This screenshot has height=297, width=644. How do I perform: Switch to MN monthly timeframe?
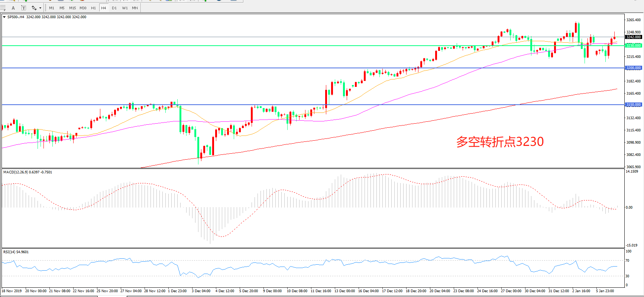pos(135,8)
